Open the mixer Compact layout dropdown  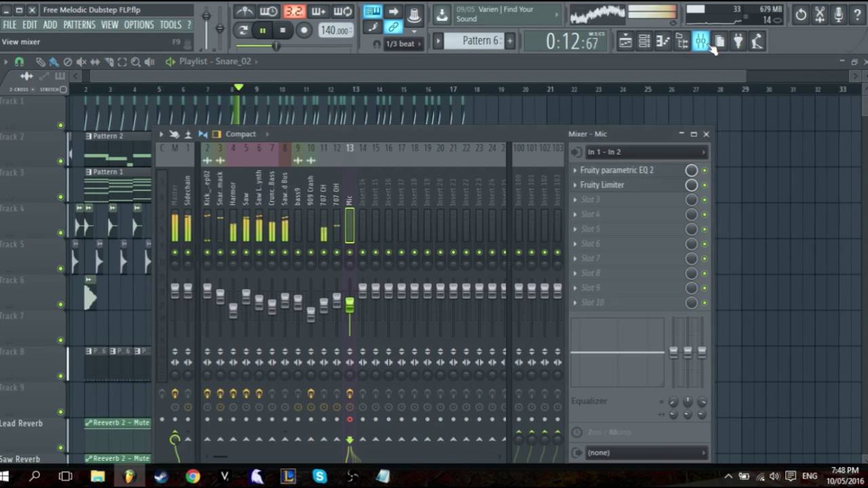click(241, 134)
